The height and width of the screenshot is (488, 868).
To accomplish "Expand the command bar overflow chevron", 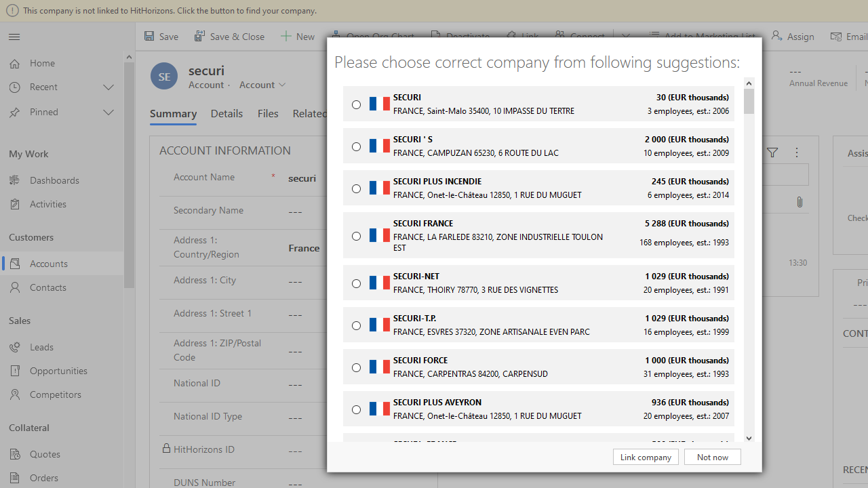I will (625, 37).
